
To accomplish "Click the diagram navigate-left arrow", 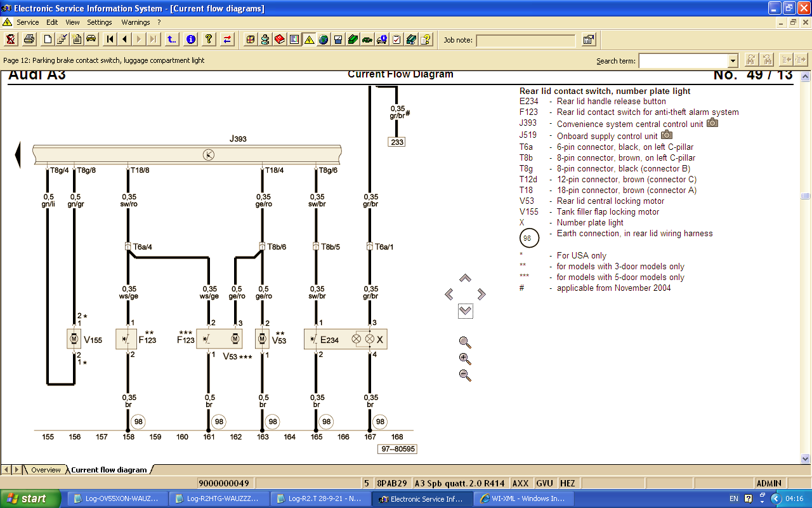I will [x=449, y=294].
